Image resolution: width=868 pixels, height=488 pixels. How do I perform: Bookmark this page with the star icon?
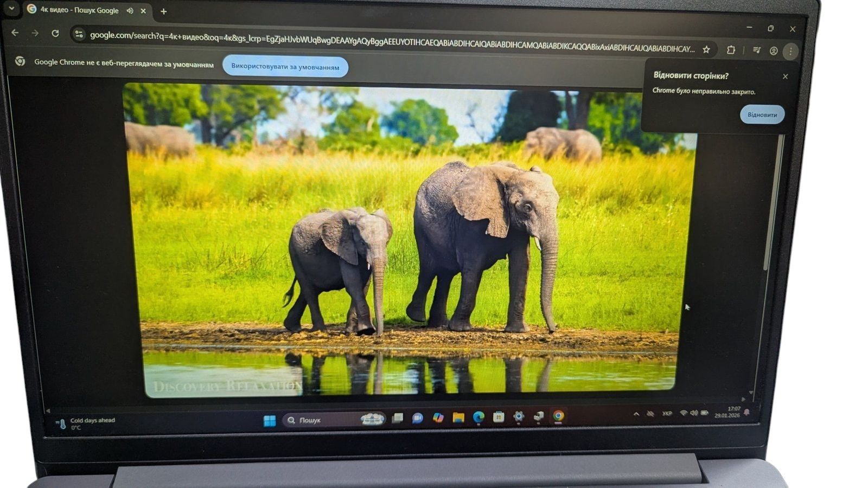click(706, 49)
